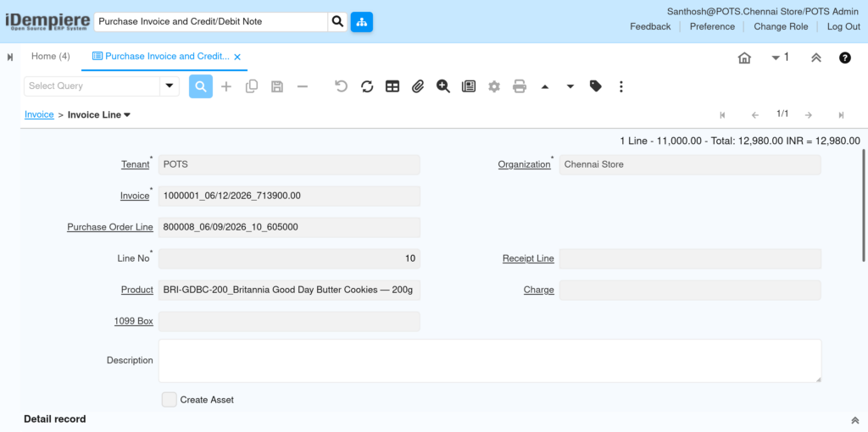Go to previous record arrow
Image resolution: width=868 pixels, height=432 pixels.
click(755, 115)
